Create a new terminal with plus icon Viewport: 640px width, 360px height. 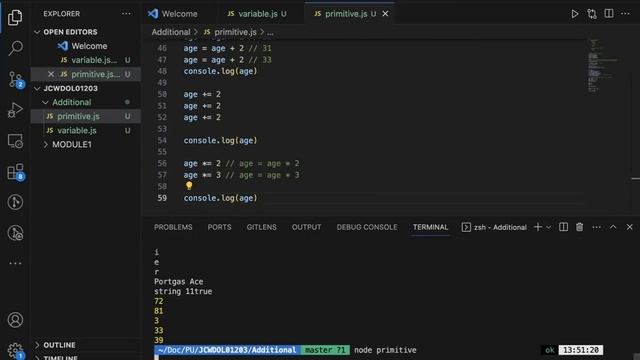tap(538, 227)
